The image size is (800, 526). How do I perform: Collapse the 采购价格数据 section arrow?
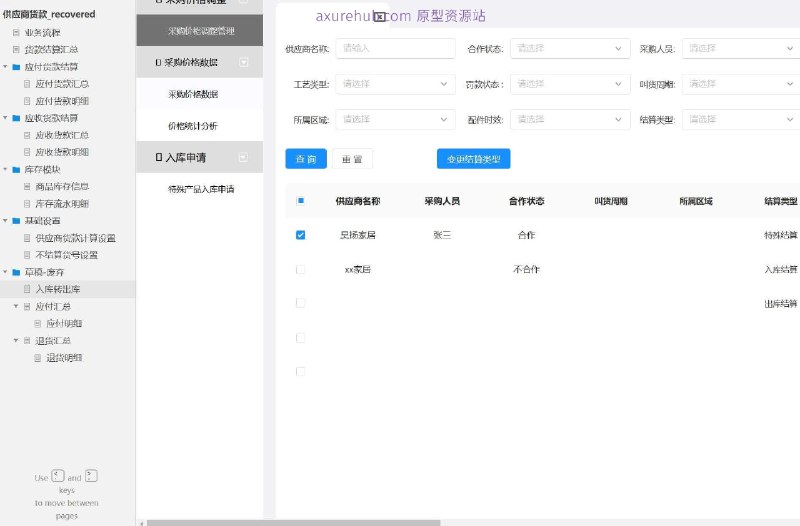click(x=244, y=62)
